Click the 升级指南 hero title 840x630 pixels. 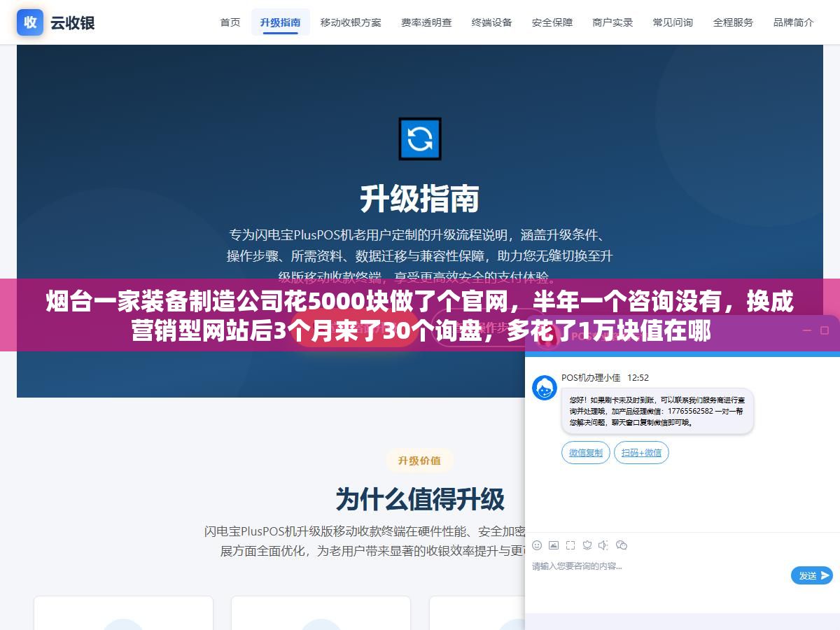click(x=420, y=199)
